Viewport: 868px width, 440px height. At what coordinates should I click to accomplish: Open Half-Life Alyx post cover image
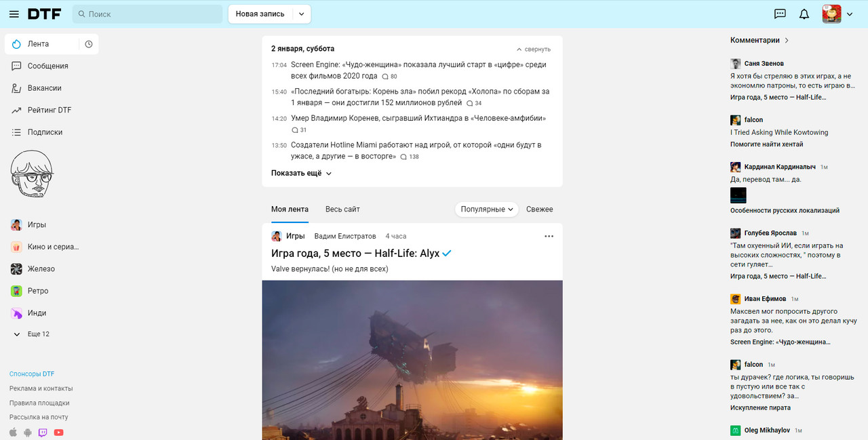(x=412, y=360)
